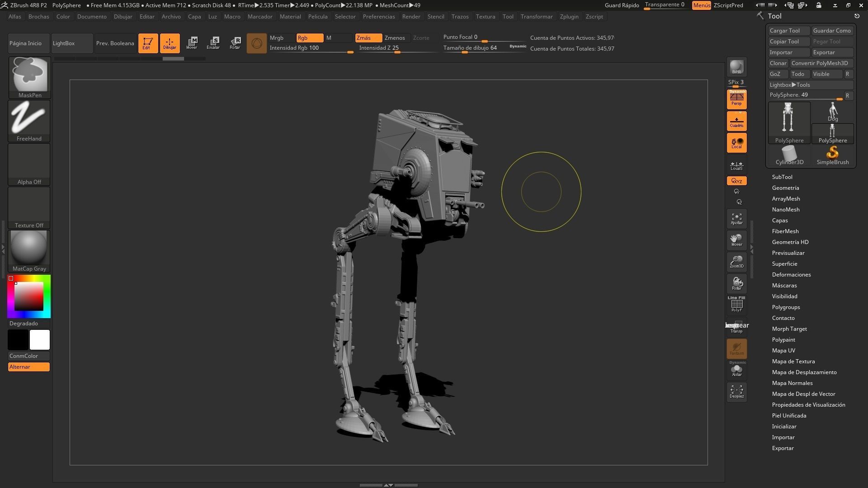Select the Rotar rotate tool in top shelf

235,43
